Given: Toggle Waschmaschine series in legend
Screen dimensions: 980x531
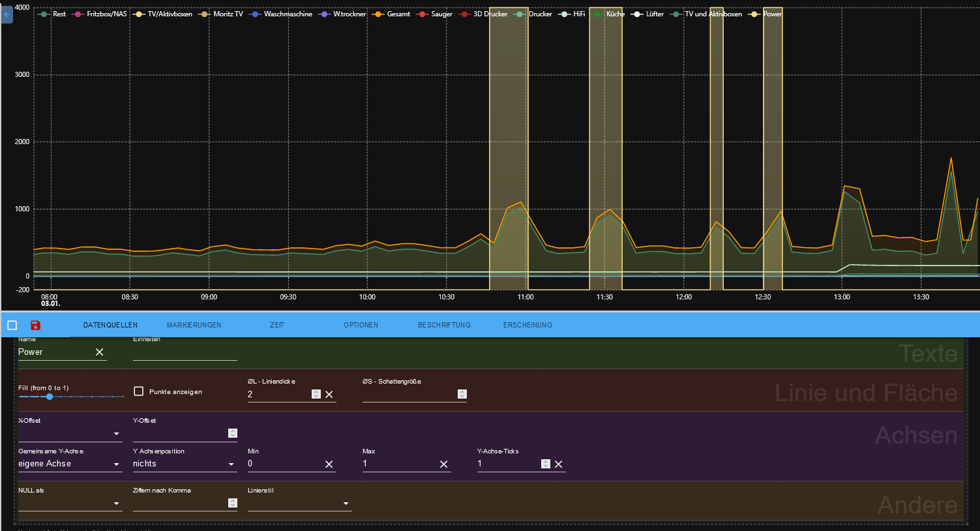Looking at the screenshot, I should coord(288,14).
